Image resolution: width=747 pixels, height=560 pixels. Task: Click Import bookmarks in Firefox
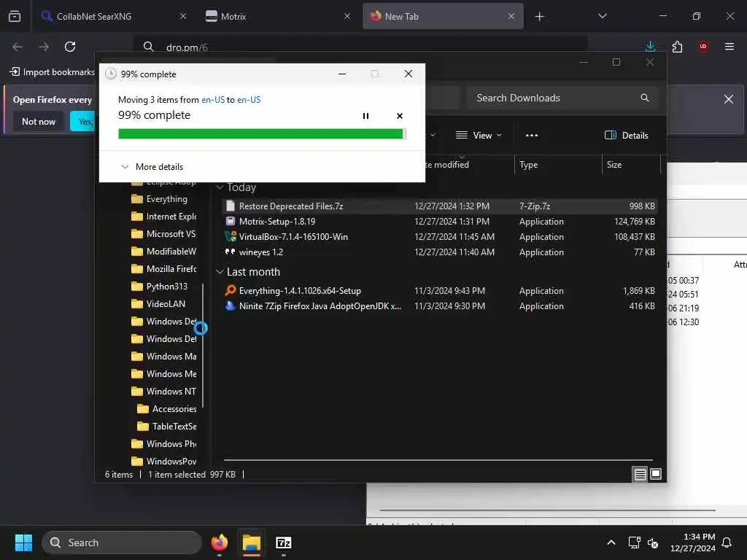53,72
